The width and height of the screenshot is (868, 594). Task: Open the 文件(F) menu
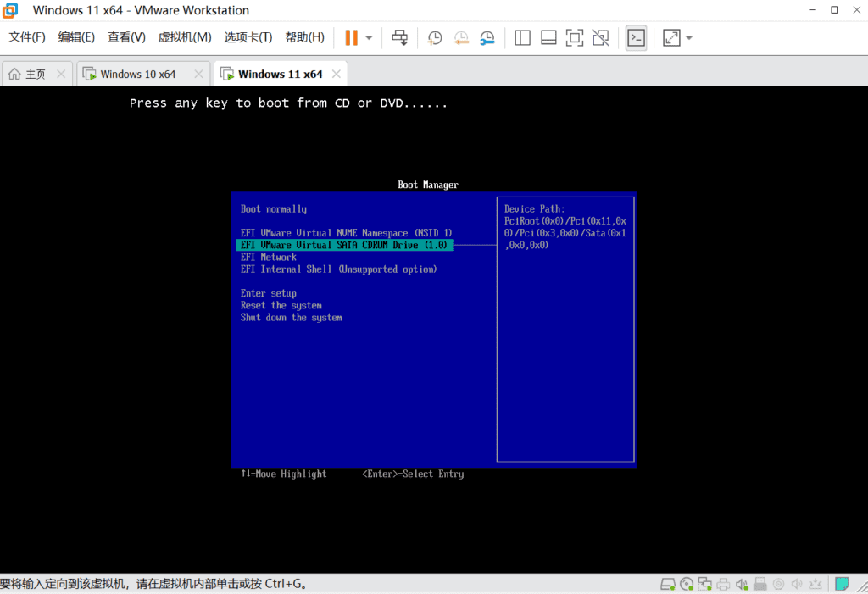[x=27, y=37]
